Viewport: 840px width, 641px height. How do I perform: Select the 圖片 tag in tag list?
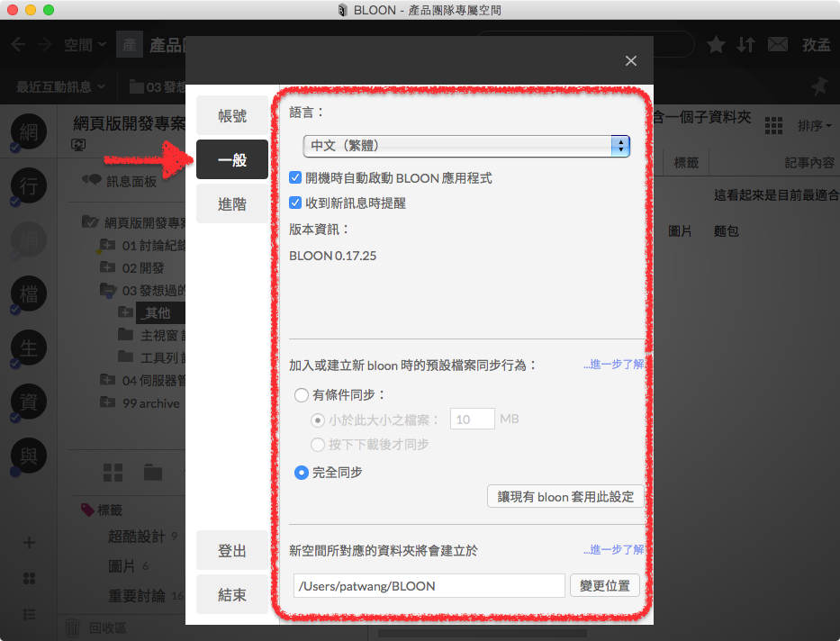122,565
